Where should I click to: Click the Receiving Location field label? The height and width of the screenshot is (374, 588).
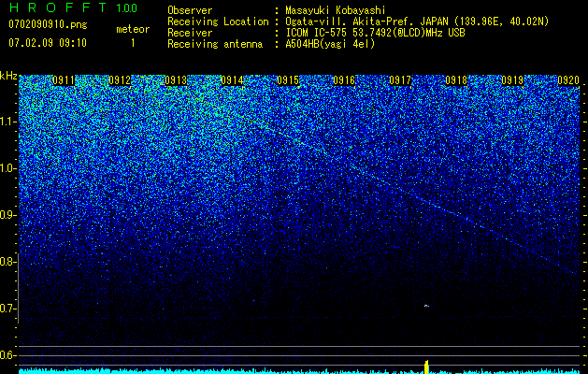coord(218,22)
